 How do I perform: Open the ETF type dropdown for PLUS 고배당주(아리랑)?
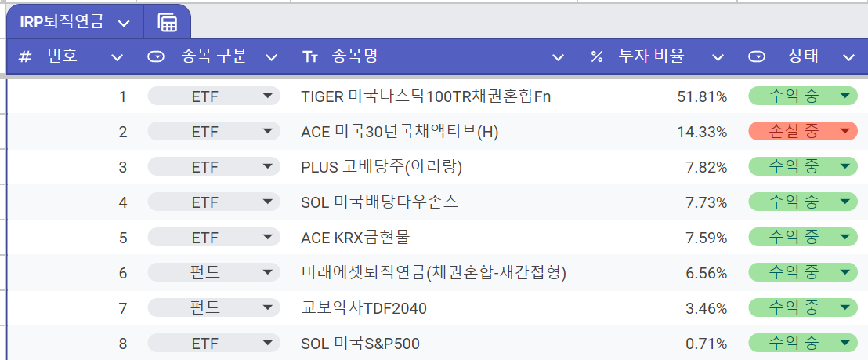click(214, 167)
